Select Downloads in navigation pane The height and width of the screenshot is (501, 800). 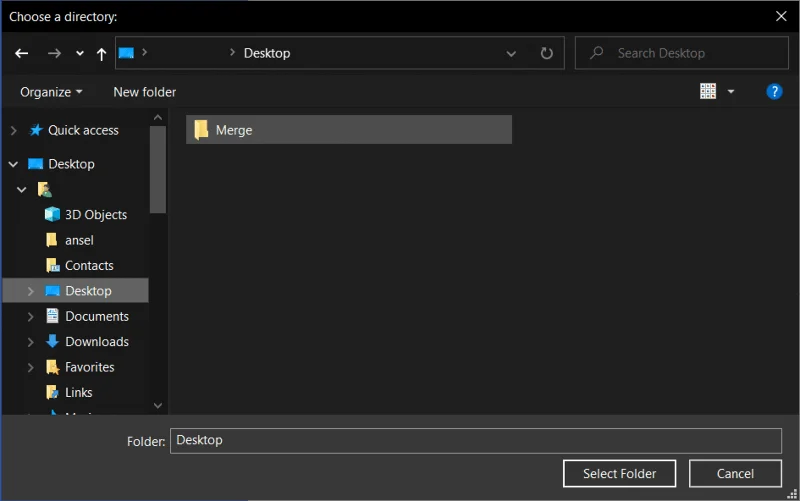tap(97, 342)
